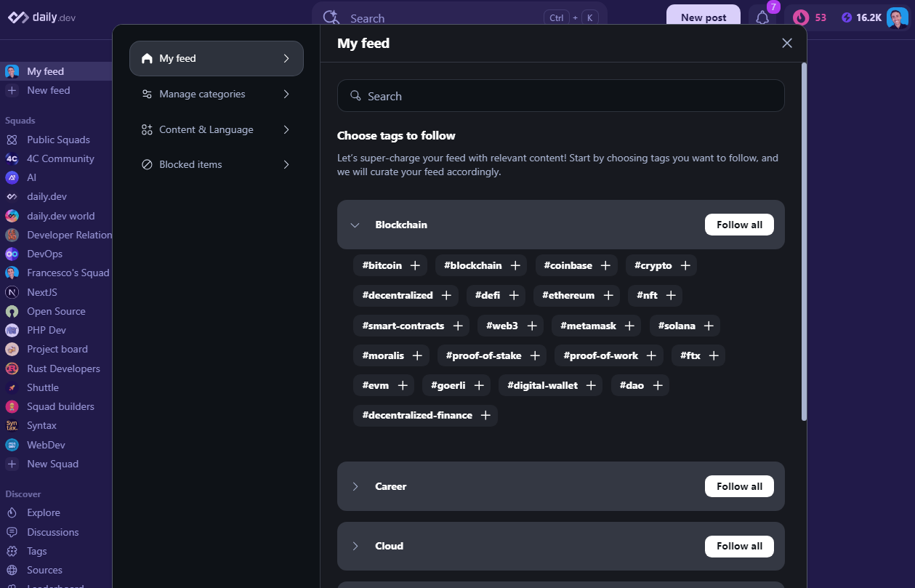Open Tags in the sidebar
915x588 pixels.
click(56, 551)
